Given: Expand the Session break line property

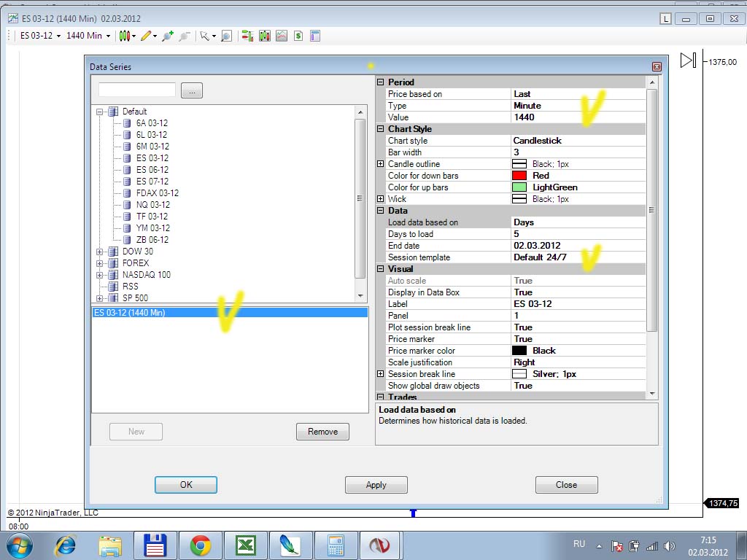Looking at the screenshot, I should 380,374.
